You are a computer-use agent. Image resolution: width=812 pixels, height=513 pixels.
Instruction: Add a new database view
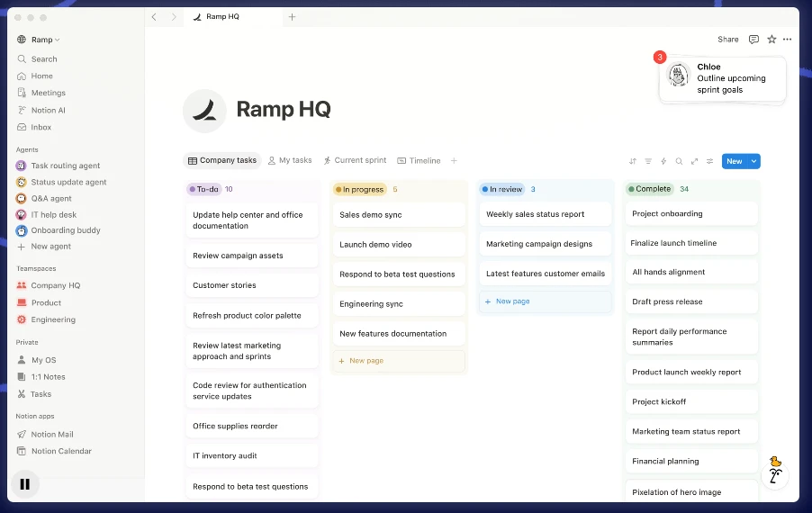tap(454, 161)
